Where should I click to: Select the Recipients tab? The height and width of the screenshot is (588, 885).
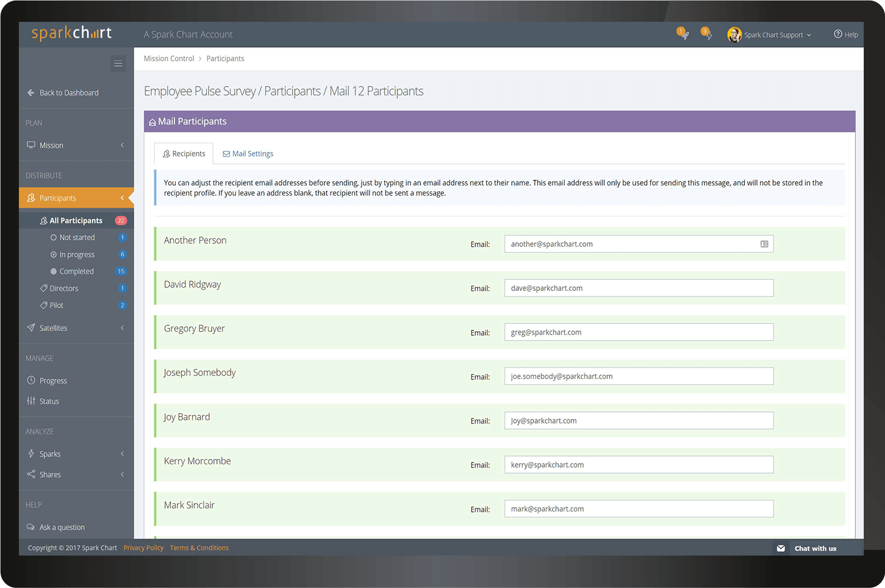tap(184, 154)
